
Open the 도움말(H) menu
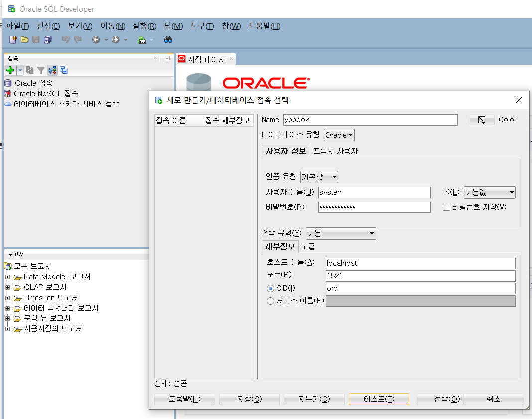pyautogui.click(x=265, y=26)
